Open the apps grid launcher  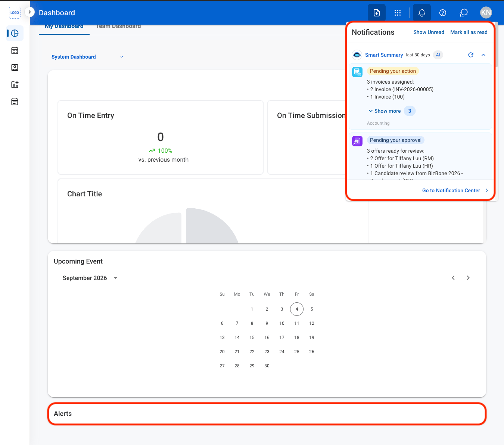point(398,13)
